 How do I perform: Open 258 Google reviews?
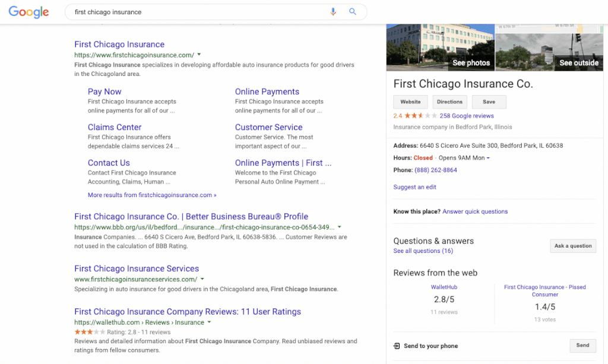coord(467,116)
